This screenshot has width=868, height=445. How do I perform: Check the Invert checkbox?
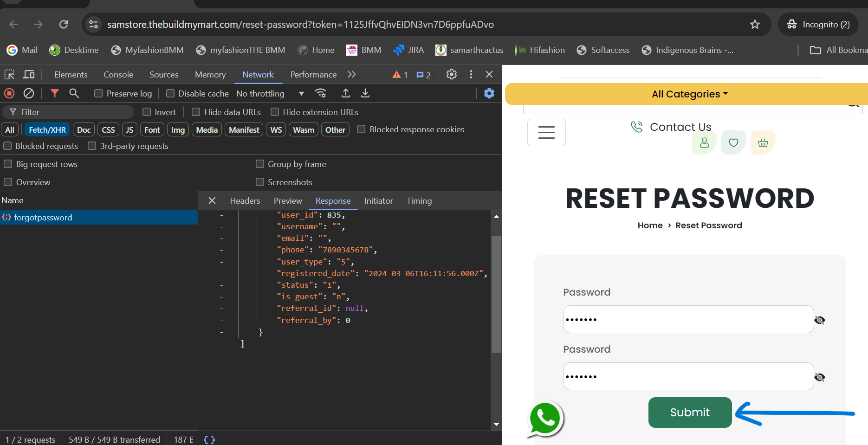147,112
